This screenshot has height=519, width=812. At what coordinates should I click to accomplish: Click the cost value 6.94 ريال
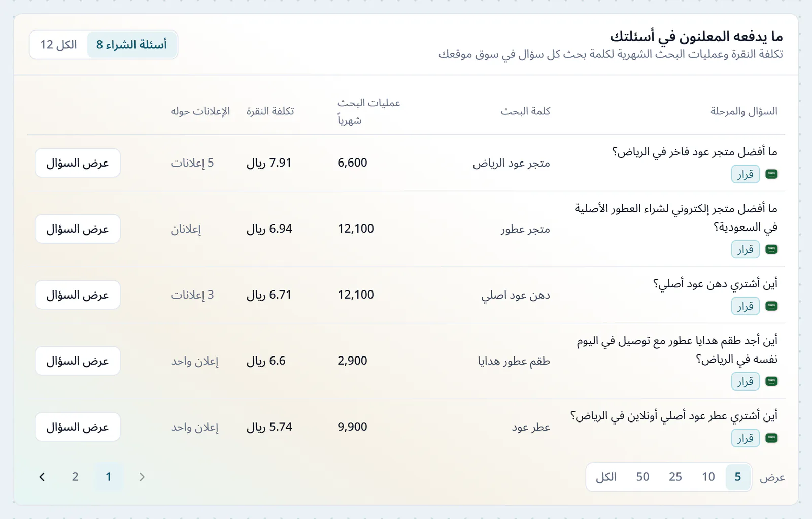[269, 229]
